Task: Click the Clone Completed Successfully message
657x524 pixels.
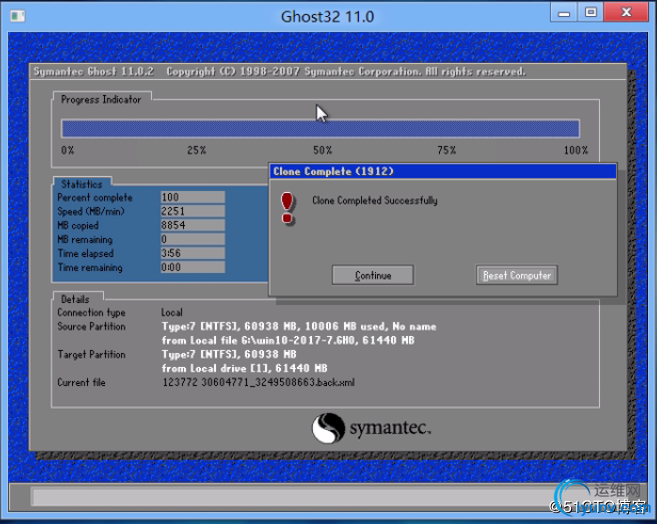Action: click(x=375, y=201)
